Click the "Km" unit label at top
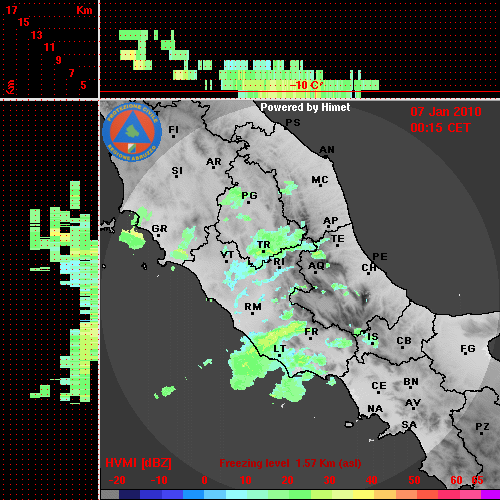Viewport: 500px width, 500px height. 84,10
